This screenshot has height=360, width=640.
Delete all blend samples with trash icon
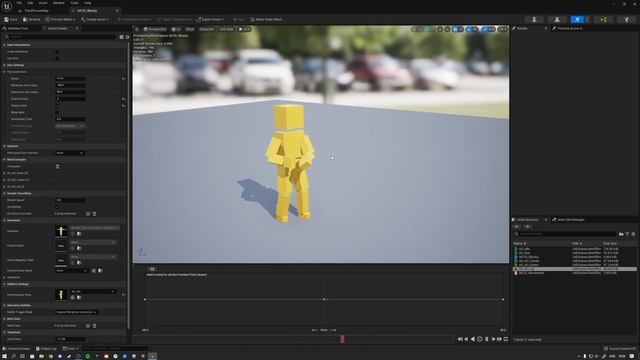click(58, 167)
